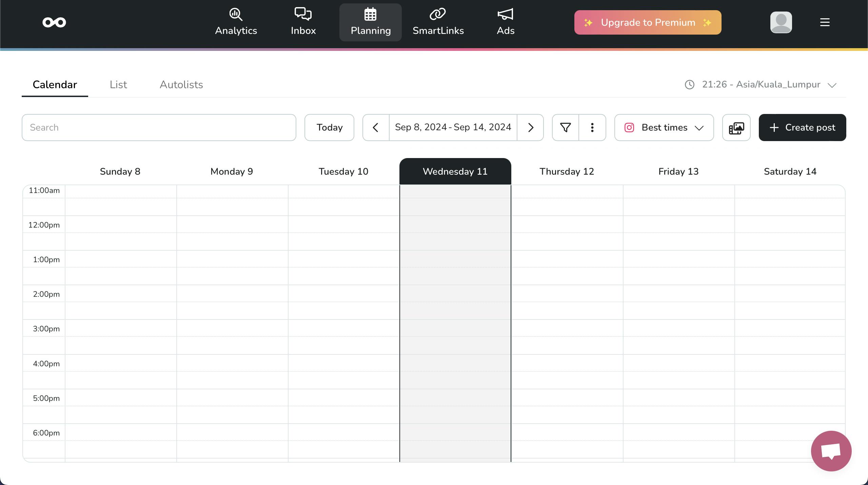The width and height of the screenshot is (868, 485).
Task: Open SmartLinks panel
Action: coord(438,22)
